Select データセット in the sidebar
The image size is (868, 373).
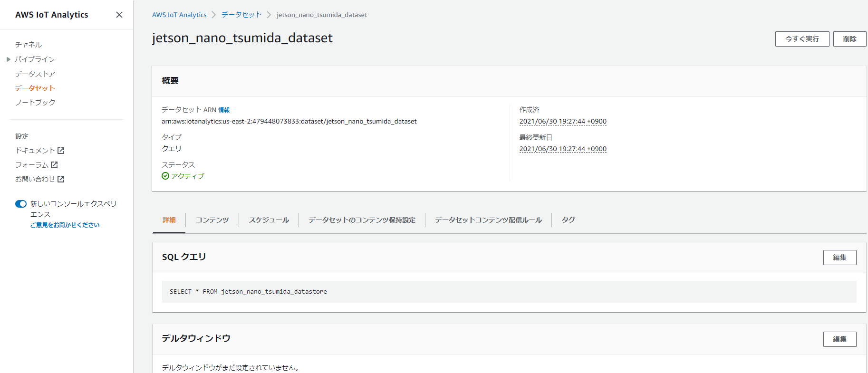pos(35,88)
